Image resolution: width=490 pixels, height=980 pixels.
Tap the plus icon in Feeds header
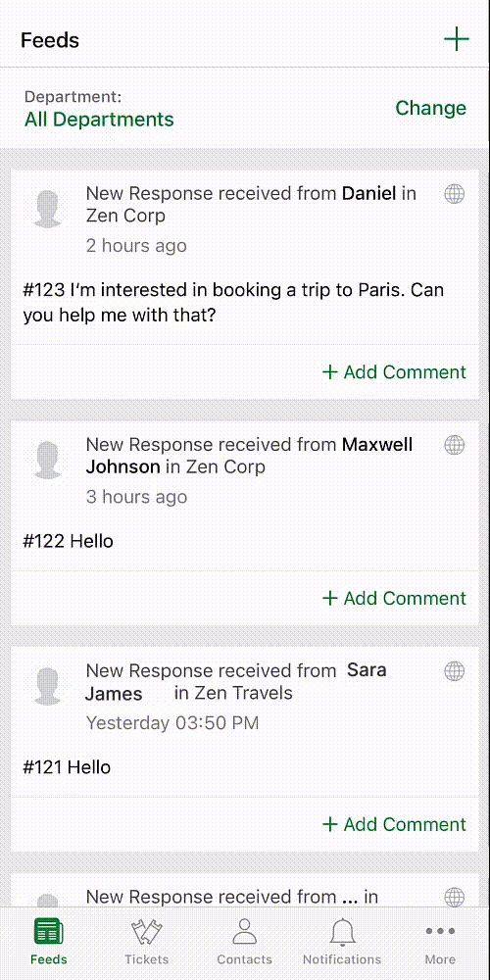457,40
